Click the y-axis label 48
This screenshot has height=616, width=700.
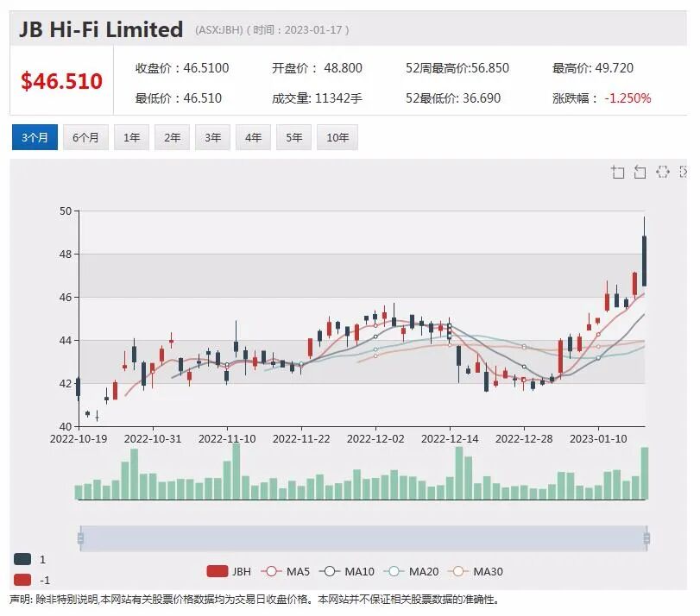click(66, 254)
